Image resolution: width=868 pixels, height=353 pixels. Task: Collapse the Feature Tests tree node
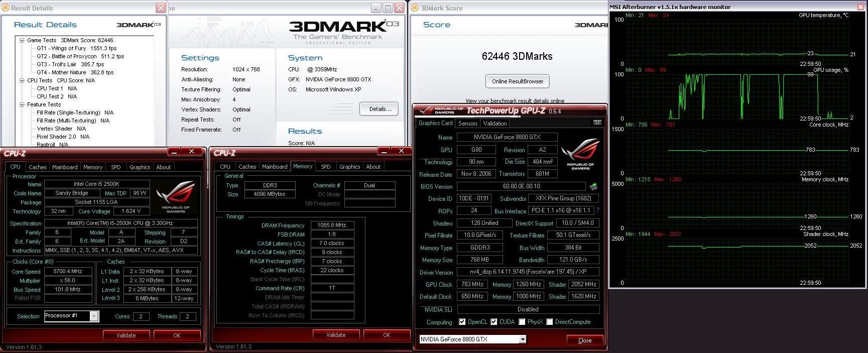coord(22,104)
